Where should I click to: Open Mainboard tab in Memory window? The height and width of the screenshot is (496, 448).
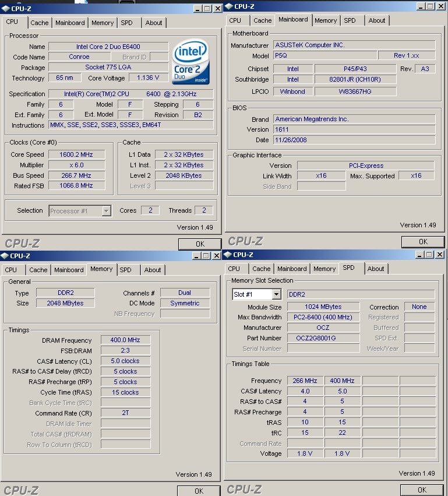coord(69,270)
